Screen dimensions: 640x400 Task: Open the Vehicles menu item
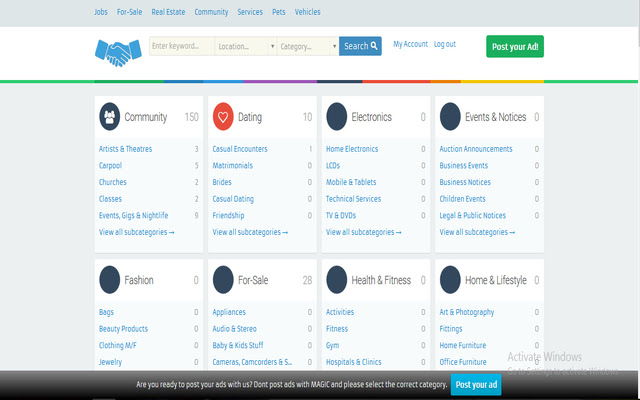[x=307, y=12]
